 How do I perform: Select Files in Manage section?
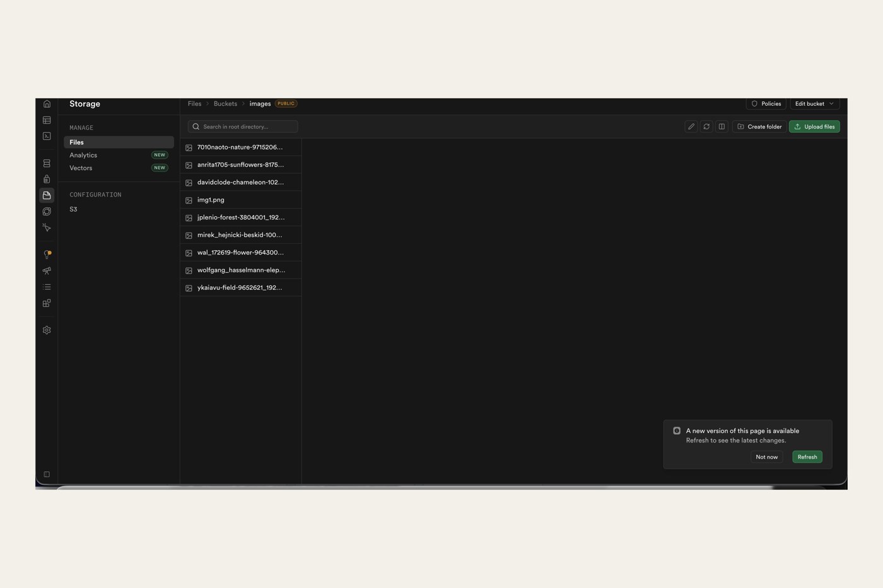tap(119, 142)
